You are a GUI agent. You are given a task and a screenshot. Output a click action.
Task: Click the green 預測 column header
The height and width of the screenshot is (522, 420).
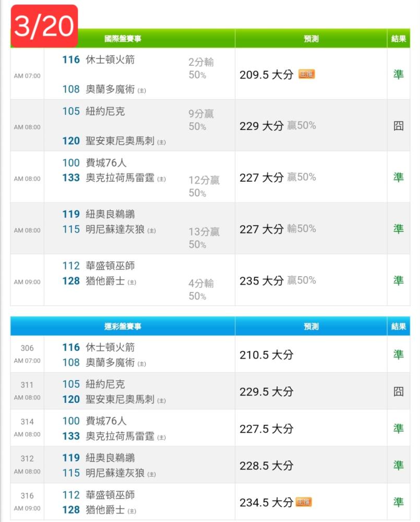coord(311,39)
